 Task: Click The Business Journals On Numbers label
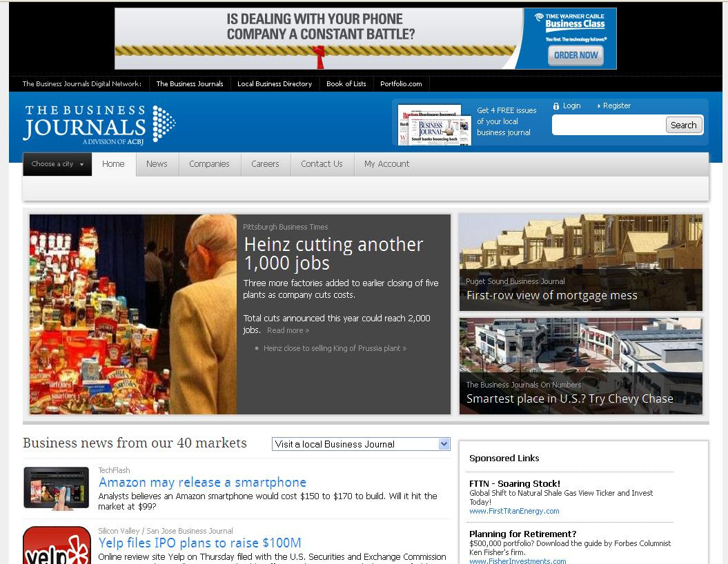524,385
